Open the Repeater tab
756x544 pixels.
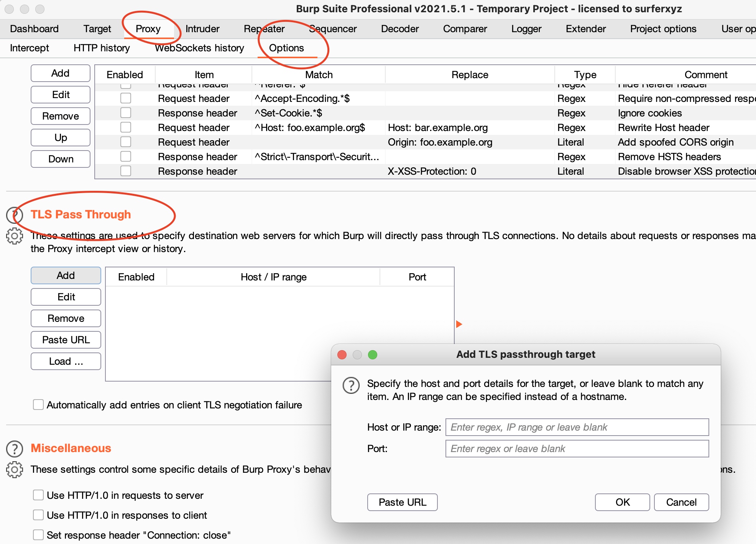pyautogui.click(x=264, y=29)
